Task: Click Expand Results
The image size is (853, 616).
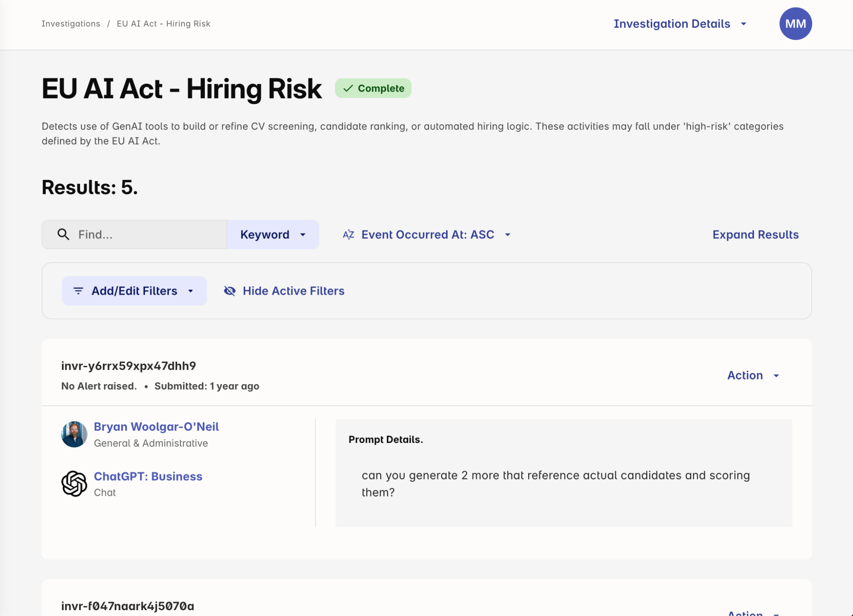Action: tap(755, 235)
